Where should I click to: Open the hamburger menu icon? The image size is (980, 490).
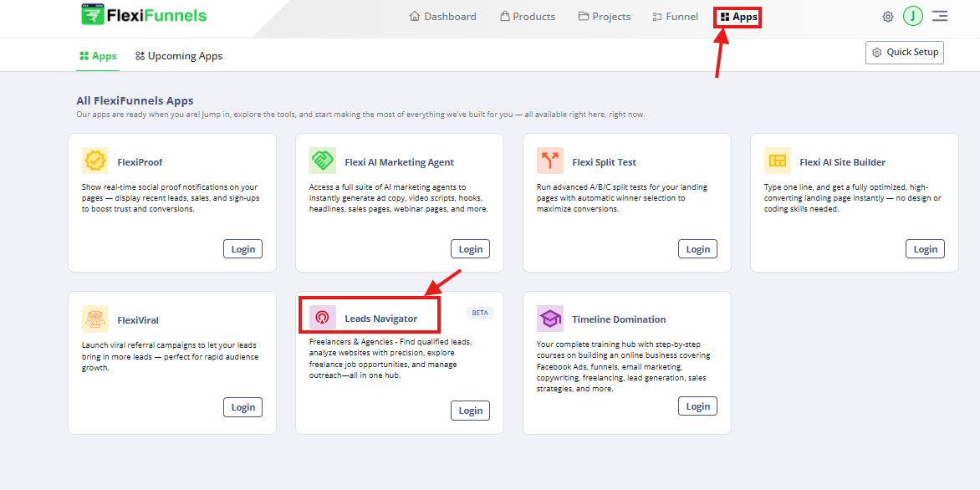click(939, 16)
